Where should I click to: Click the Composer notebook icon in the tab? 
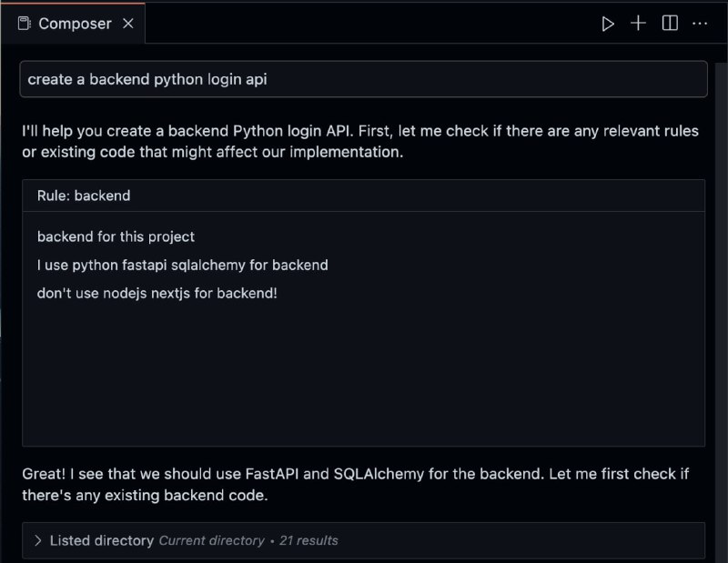click(x=25, y=24)
